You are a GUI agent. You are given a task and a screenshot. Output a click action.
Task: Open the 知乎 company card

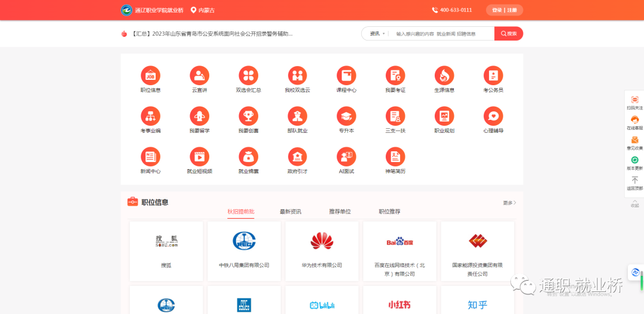click(x=478, y=300)
